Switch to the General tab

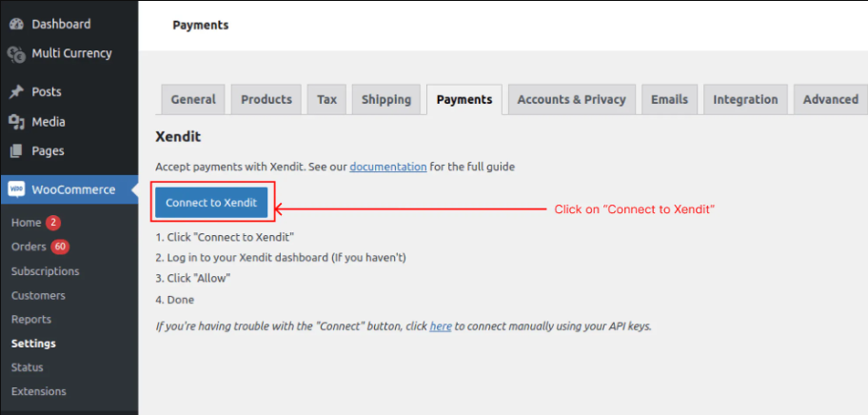coord(192,100)
